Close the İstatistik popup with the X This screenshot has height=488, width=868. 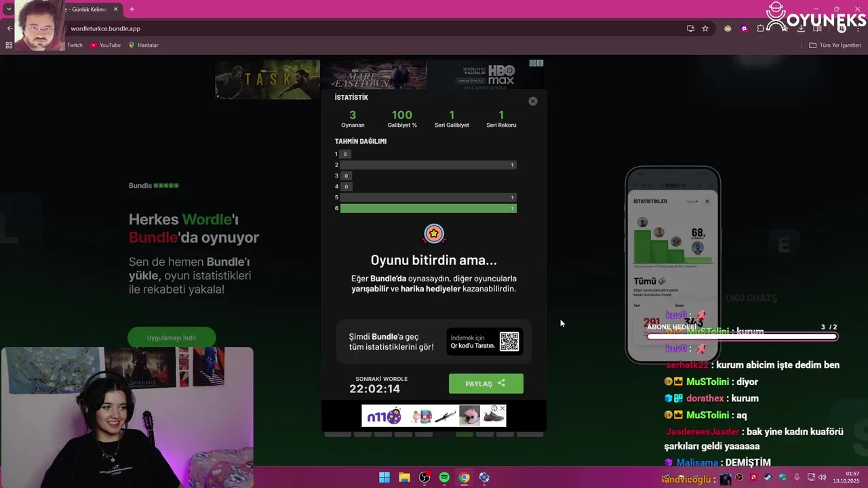532,101
